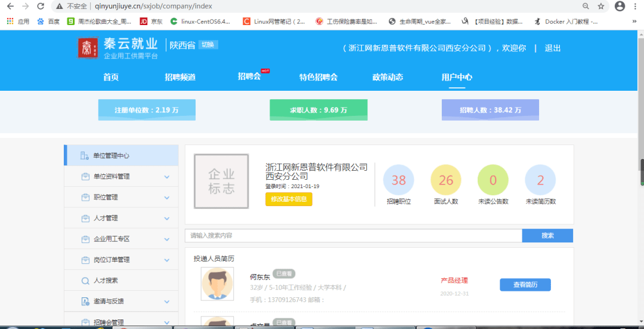The image size is (644, 329).
Task: Open the Chrome profile avatar
Action: point(620,6)
